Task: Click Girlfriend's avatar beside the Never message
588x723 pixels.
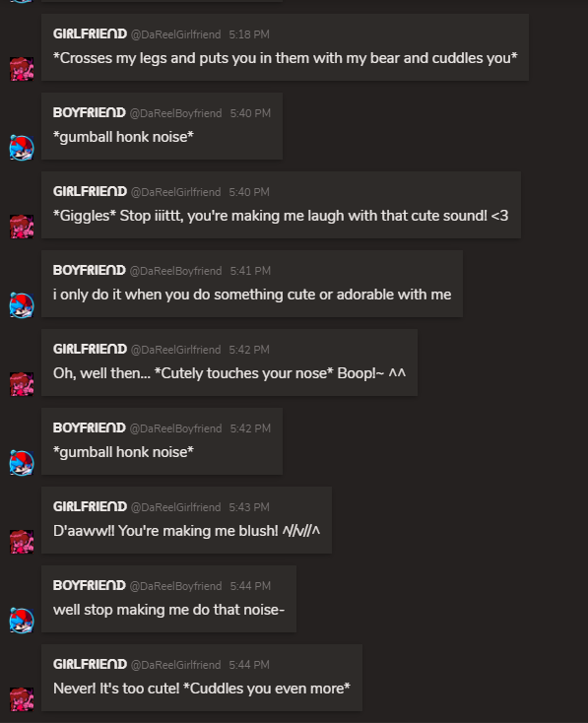Action: [22, 699]
